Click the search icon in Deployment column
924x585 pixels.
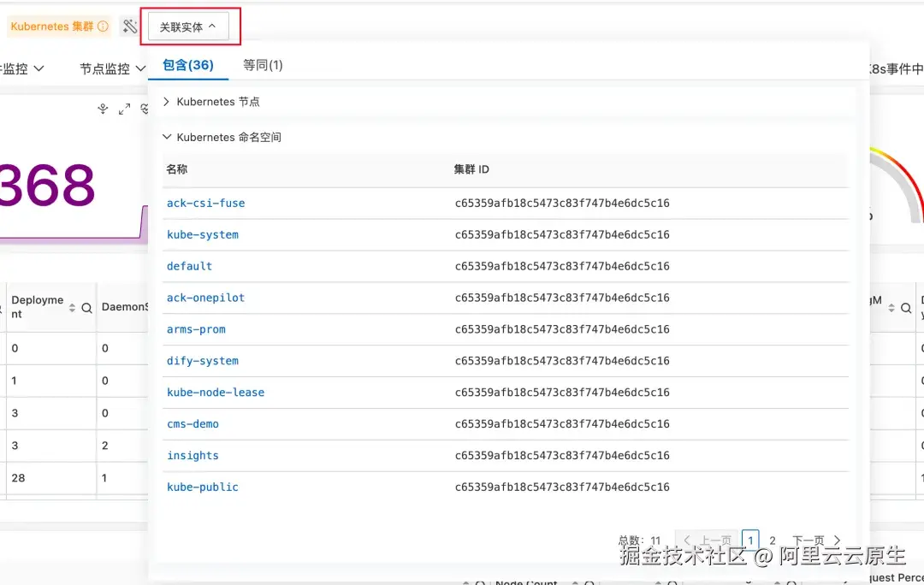(86, 308)
